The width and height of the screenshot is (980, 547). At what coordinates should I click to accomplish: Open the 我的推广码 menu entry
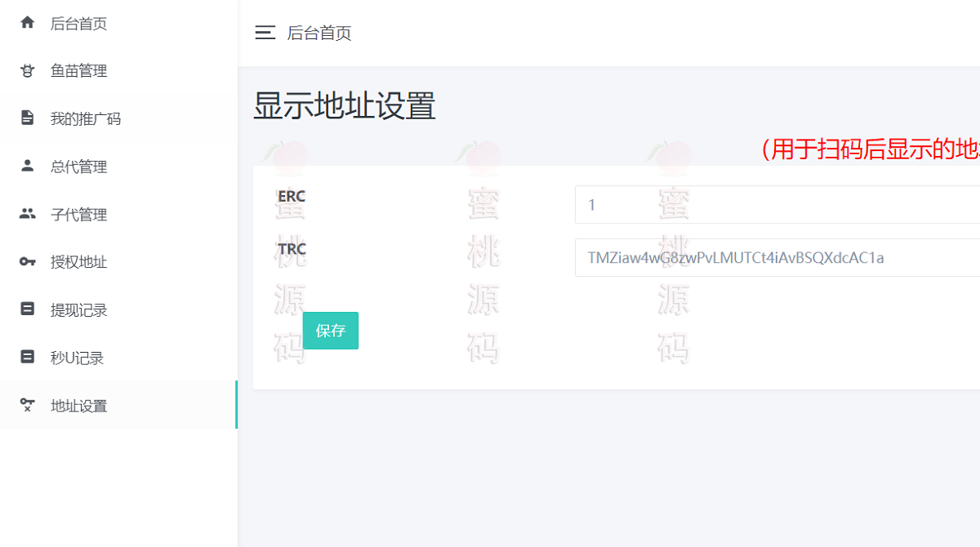[x=85, y=119]
